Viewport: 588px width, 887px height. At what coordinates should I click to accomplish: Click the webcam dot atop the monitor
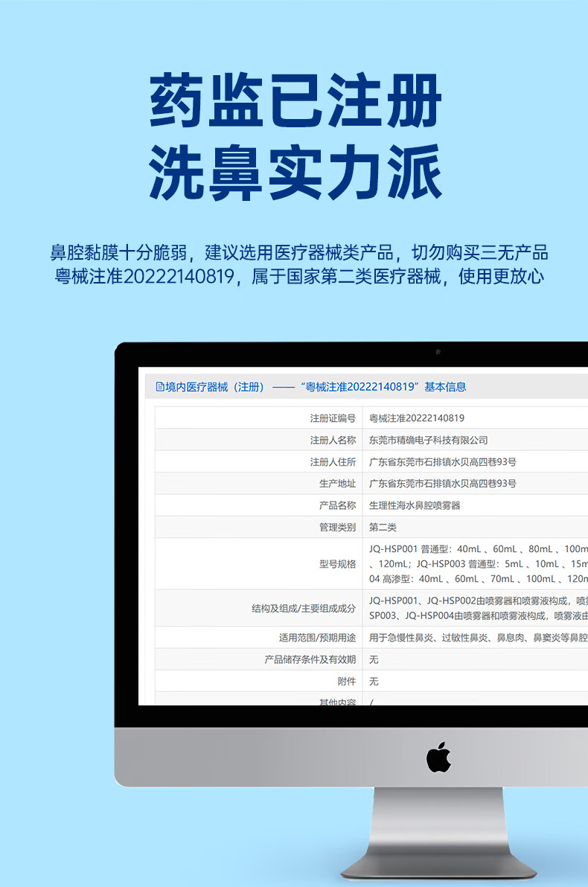pyautogui.click(x=438, y=352)
